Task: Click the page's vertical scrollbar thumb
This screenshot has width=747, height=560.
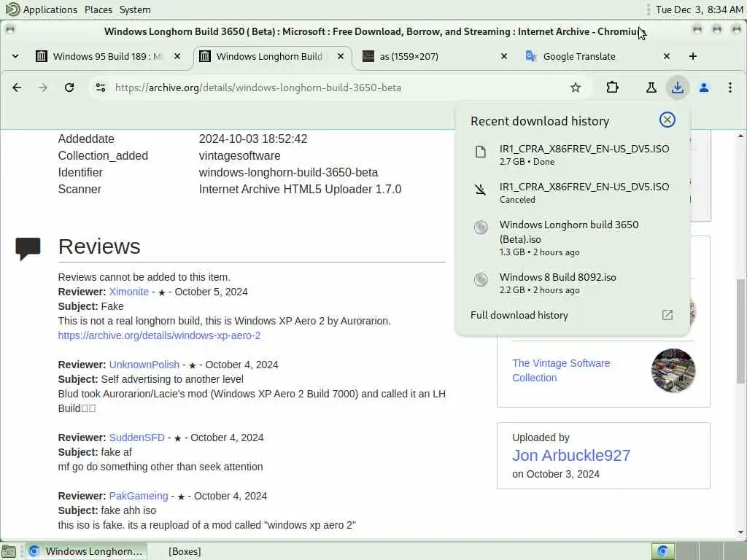Action: click(x=741, y=330)
